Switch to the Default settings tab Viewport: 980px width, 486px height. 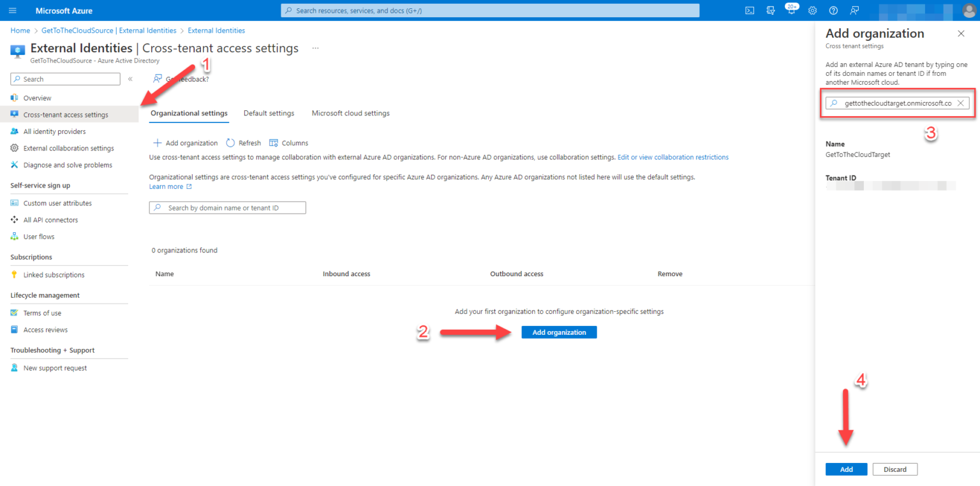pyautogui.click(x=269, y=113)
